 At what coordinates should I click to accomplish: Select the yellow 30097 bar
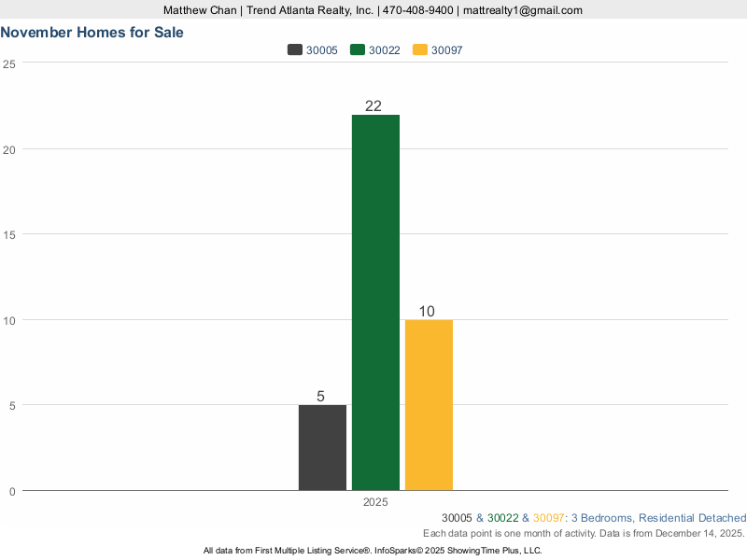[429, 404]
